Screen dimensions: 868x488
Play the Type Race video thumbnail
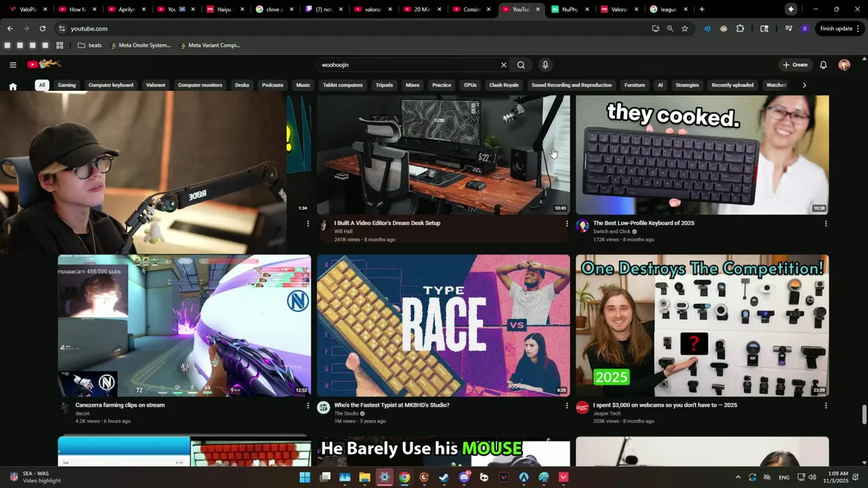pyautogui.click(x=443, y=325)
